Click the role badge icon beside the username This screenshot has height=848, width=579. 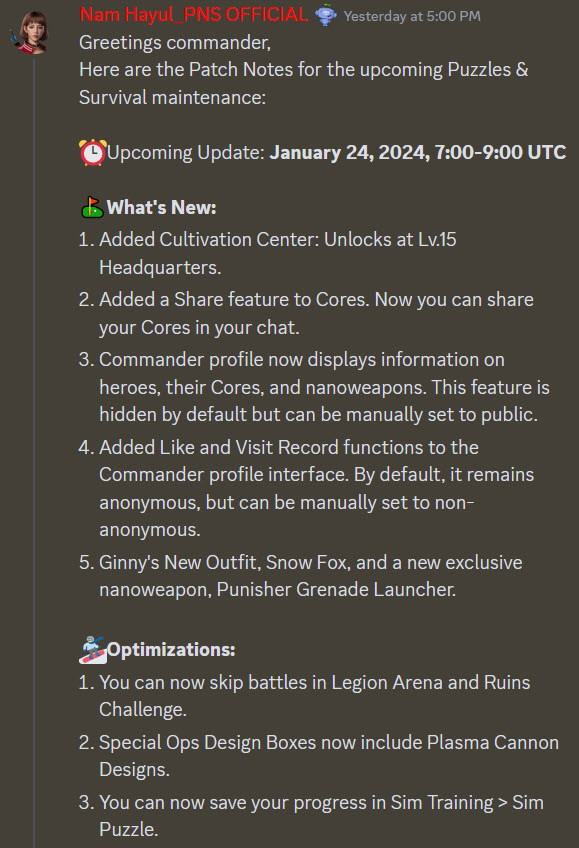pyautogui.click(x=326, y=15)
